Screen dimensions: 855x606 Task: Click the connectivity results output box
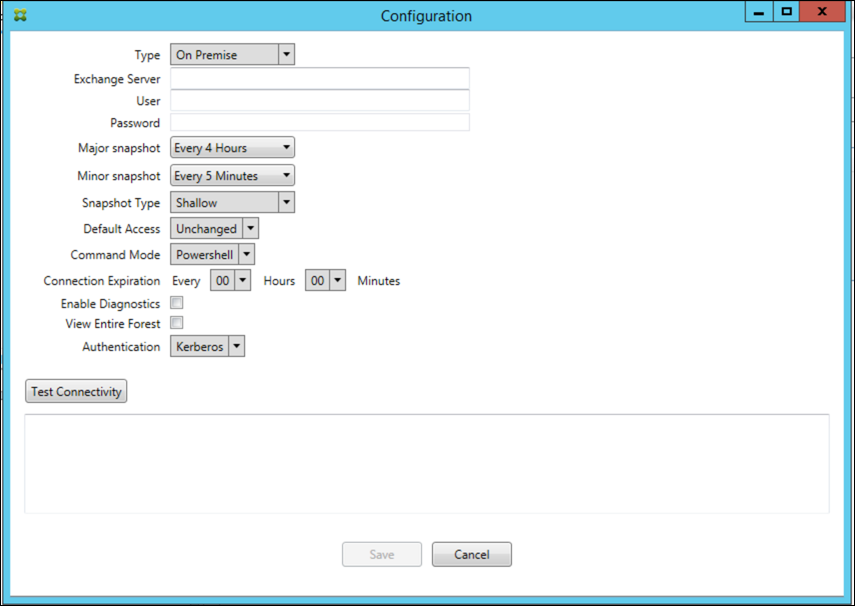click(427, 463)
